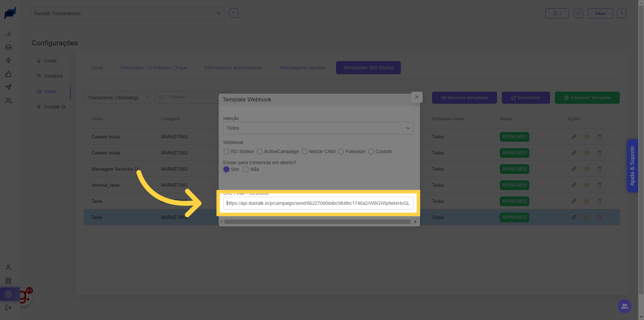Open the analytics bar chart sidebar icon

[8, 34]
